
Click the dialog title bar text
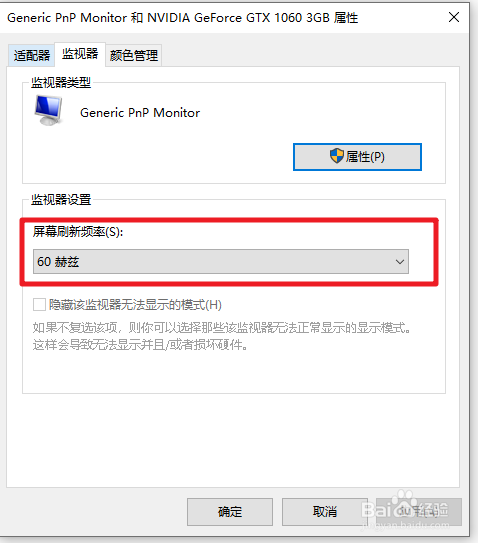pos(182,17)
